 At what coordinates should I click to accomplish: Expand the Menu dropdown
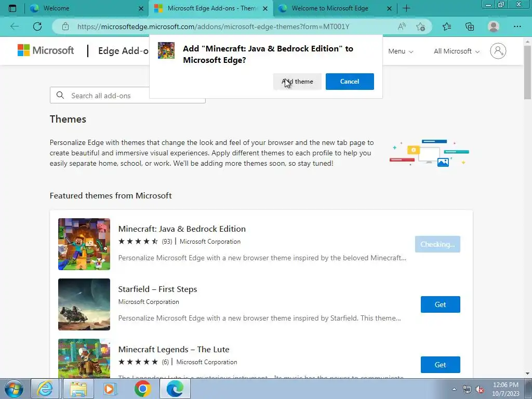click(401, 51)
